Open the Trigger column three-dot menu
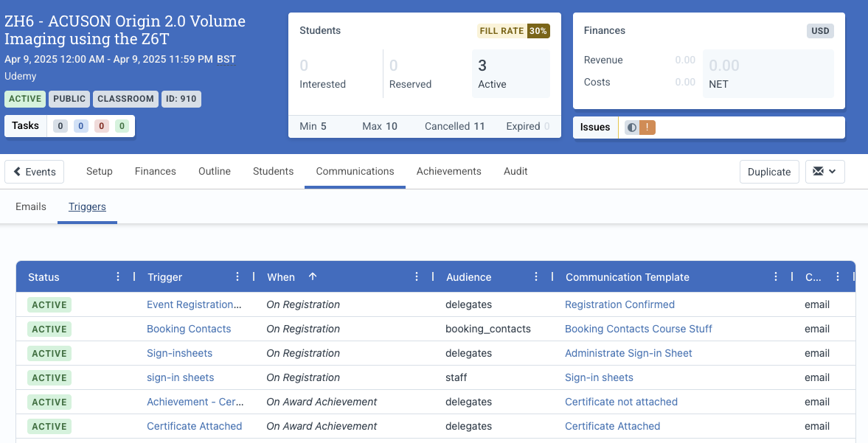Screen dimensions: 868x443 pos(237,276)
